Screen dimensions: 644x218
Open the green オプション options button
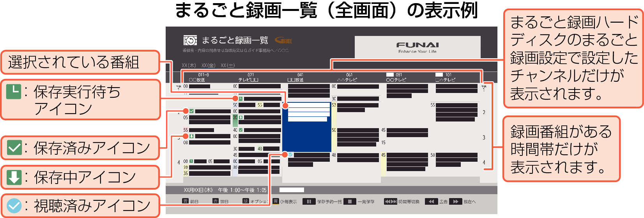255,202
